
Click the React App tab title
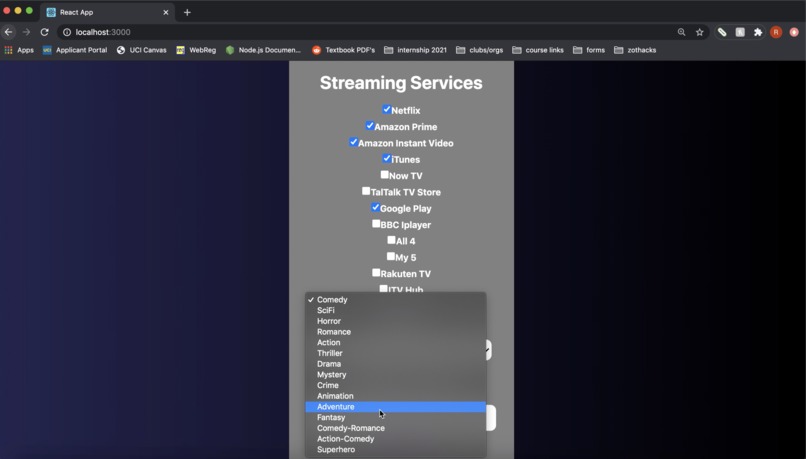77,12
